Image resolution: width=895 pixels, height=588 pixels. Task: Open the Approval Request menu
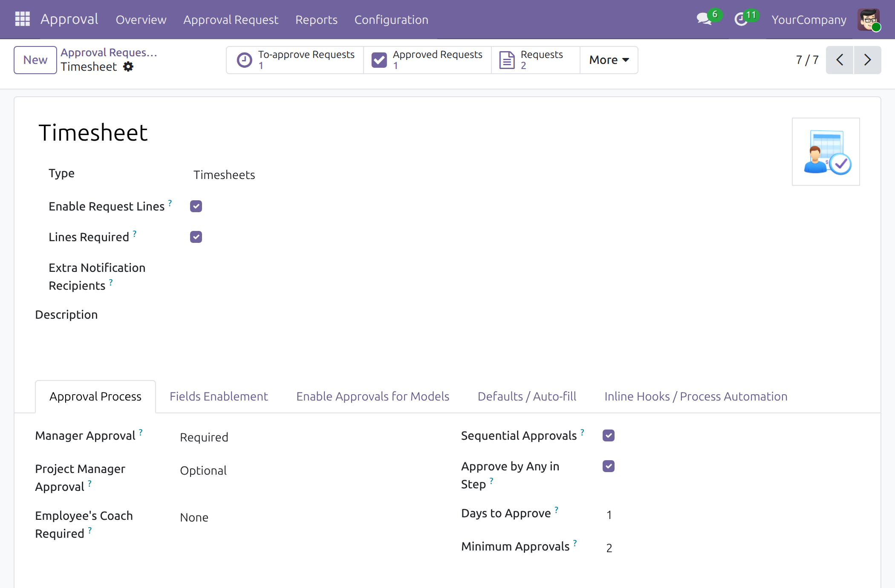[x=231, y=20]
